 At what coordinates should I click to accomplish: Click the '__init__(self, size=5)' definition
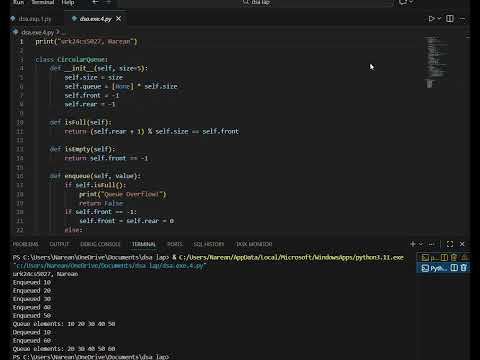tap(99, 68)
